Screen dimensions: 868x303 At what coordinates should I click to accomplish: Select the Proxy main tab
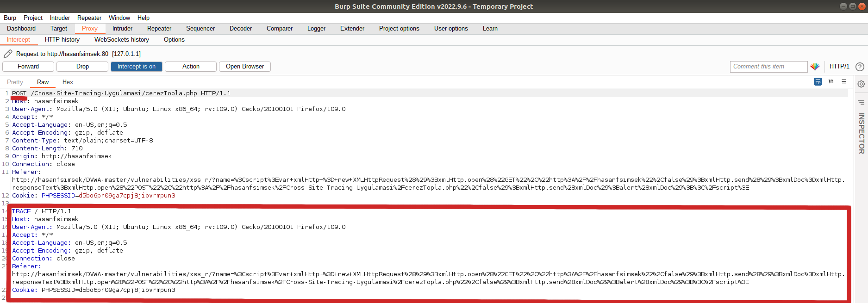click(90, 29)
